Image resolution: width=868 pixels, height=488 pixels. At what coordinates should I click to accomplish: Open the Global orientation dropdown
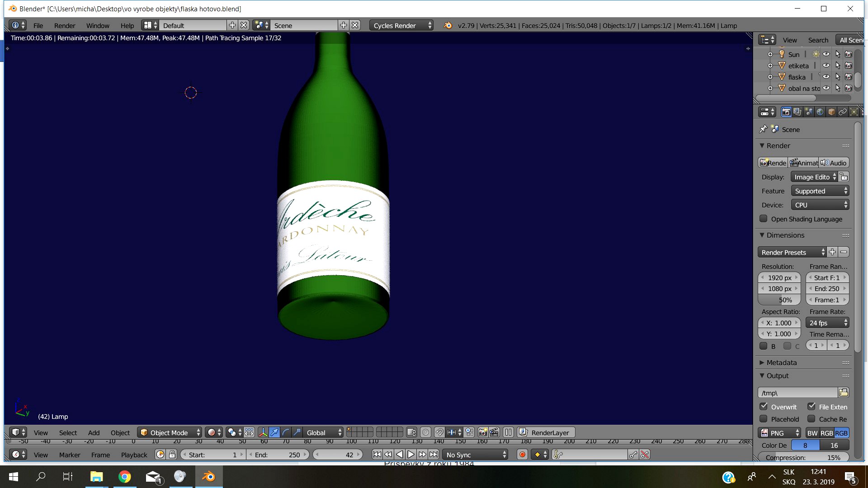point(323,432)
